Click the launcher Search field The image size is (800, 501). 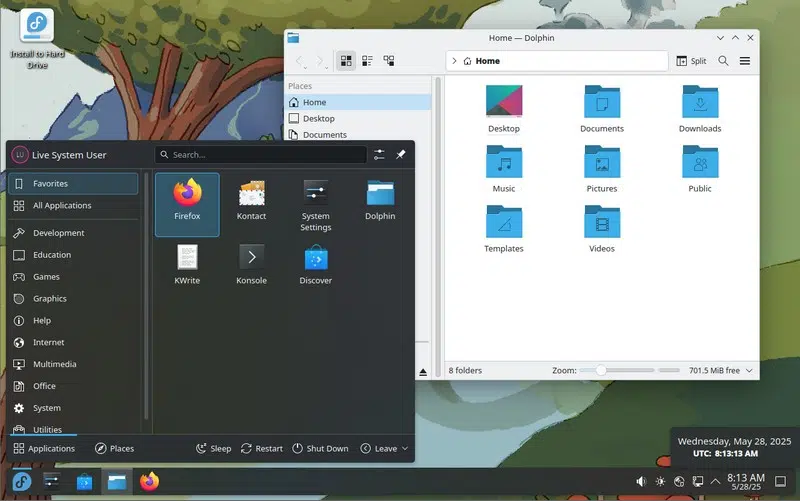pyautogui.click(x=261, y=155)
